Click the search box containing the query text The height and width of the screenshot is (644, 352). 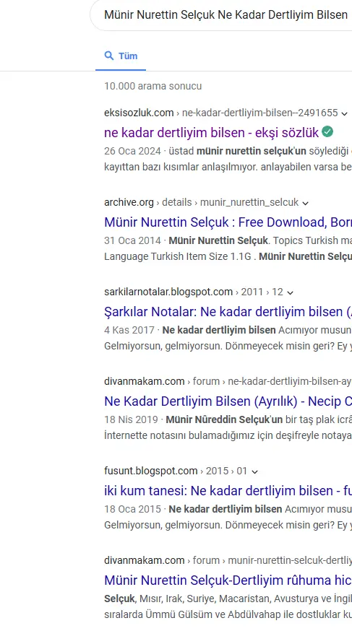pos(221,14)
